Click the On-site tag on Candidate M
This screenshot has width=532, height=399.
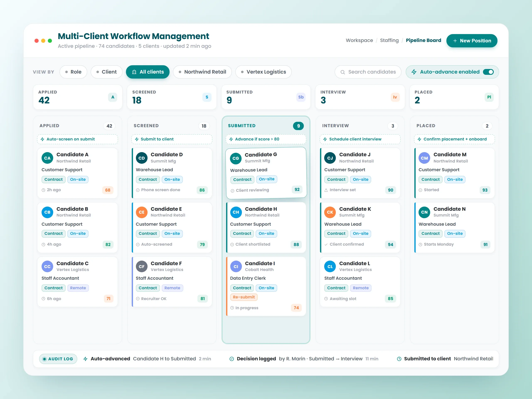(455, 179)
